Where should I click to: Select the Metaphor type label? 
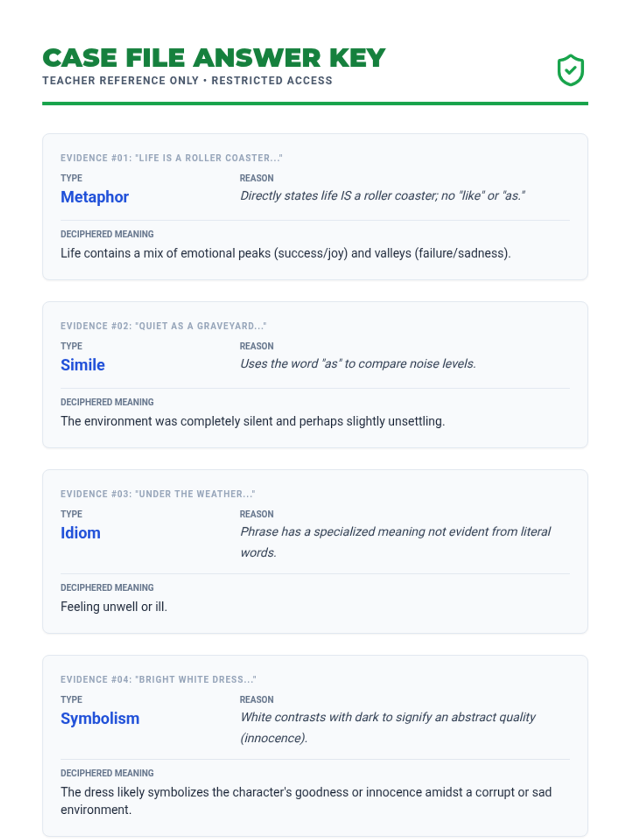[94, 197]
